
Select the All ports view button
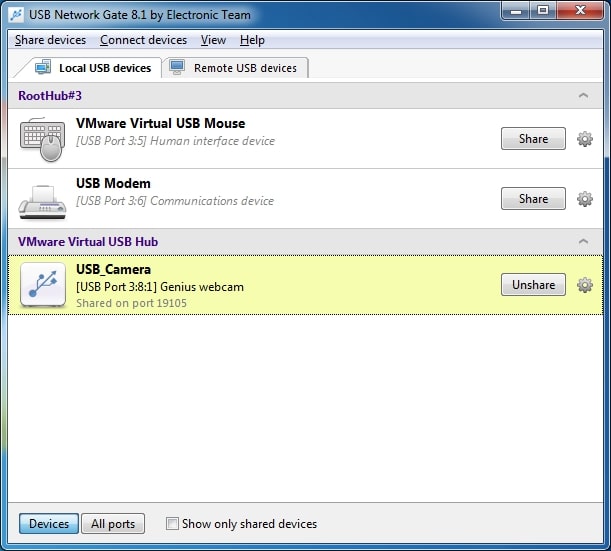[x=113, y=523]
